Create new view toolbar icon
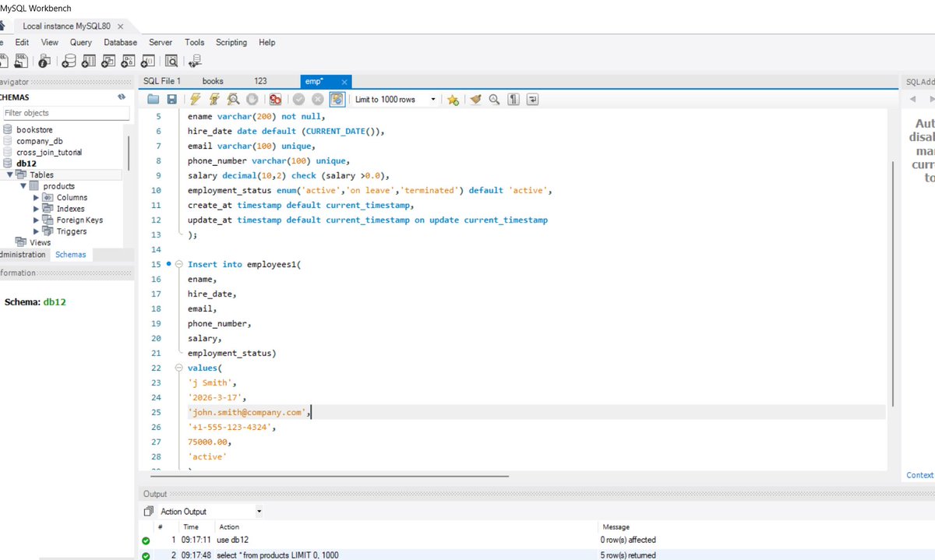The height and width of the screenshot is (560, 935). coord(109,60)
